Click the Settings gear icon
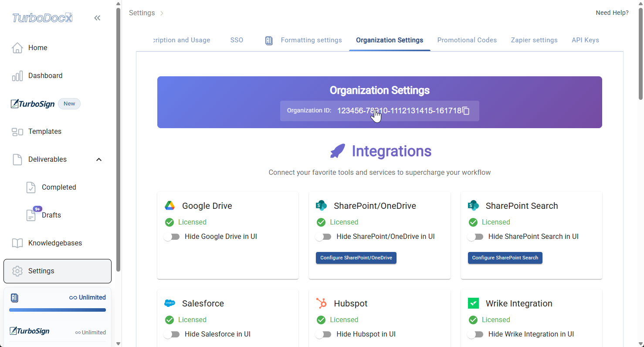The image size is (644, 347). point(17,271)
